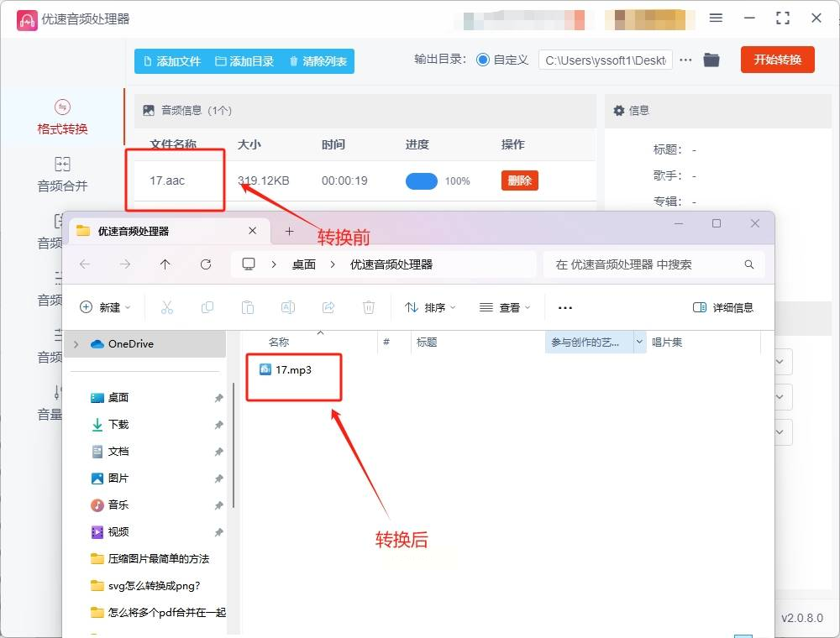Click the output directory path field

point(606,60)
